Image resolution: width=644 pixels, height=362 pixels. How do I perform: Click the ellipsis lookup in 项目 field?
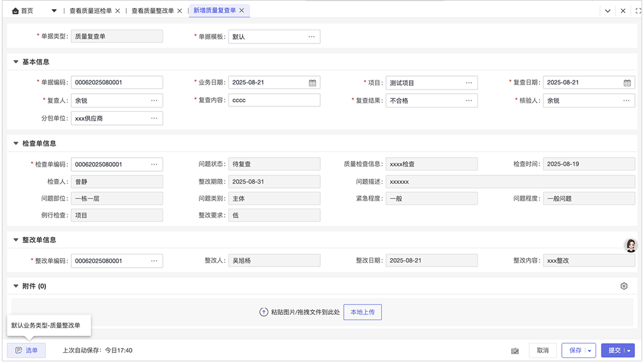(x=469, y=83)
